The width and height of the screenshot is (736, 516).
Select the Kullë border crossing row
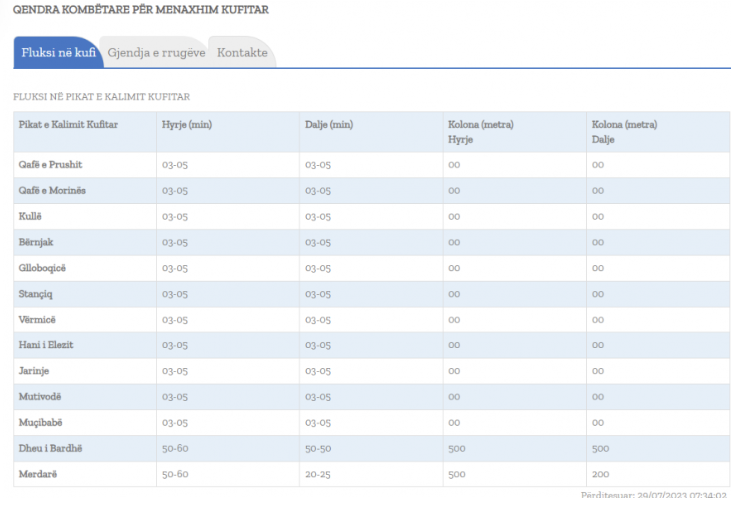(32, 216)
